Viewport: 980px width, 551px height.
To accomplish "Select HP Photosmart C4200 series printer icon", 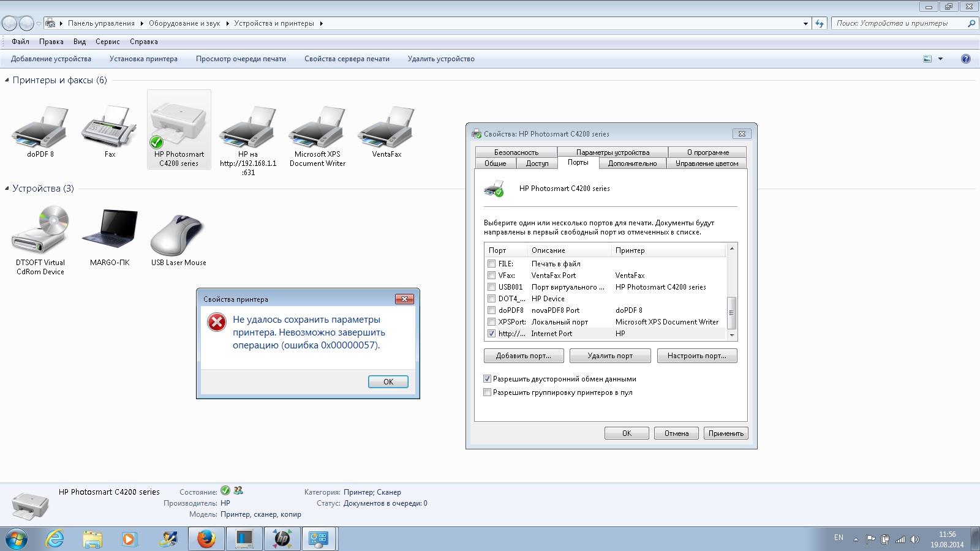I will (179, 129).
